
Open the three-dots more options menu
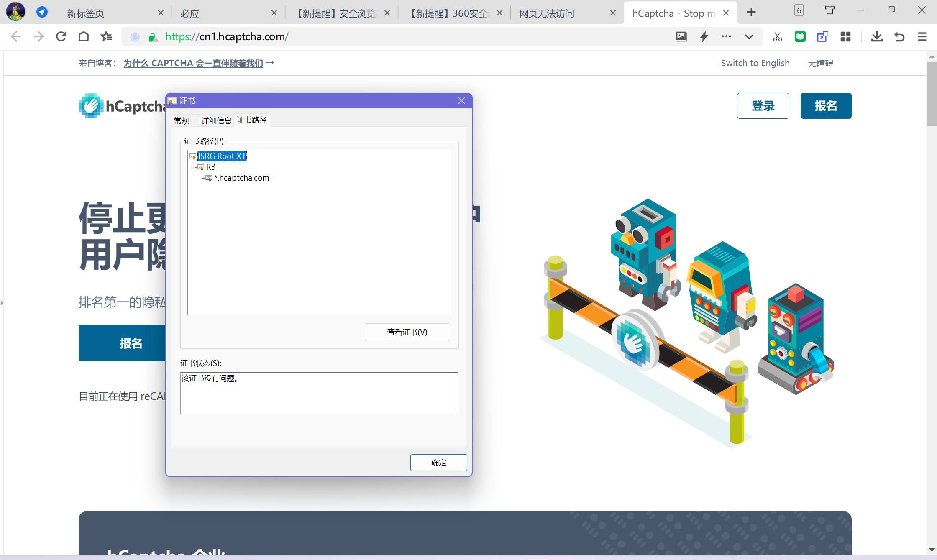pyautogui.click(x=727, y=36)
